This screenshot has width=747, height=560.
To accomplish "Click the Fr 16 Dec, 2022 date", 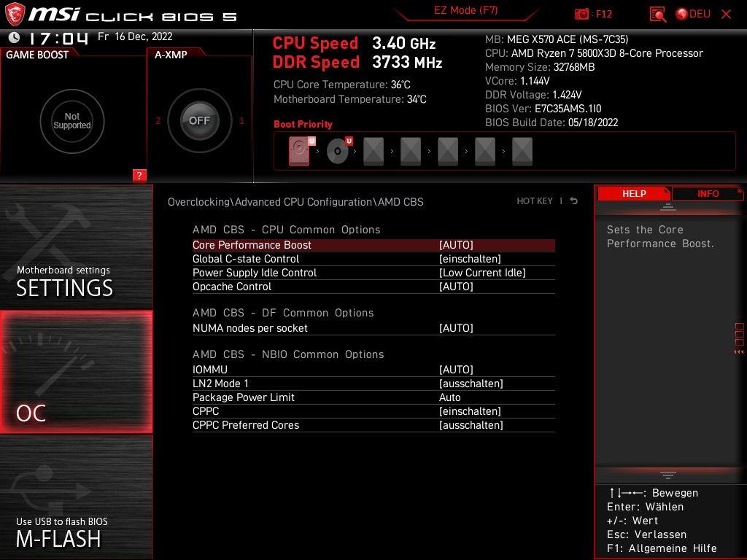I will 135,36.
